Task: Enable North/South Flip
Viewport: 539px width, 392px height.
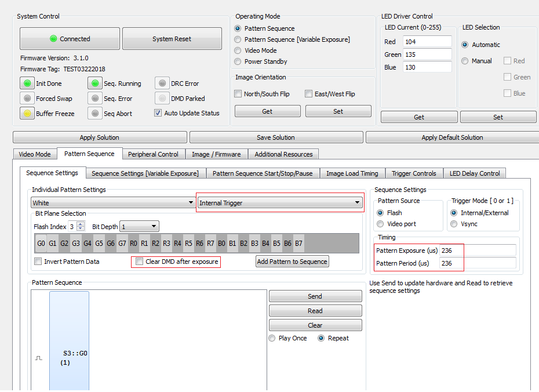Action: pyautogui.click(x=238, y=93)
